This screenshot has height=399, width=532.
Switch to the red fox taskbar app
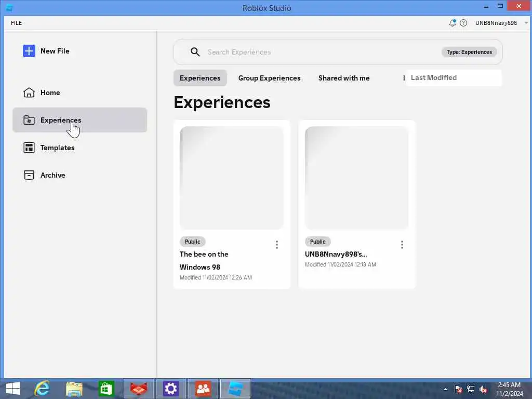139,389
